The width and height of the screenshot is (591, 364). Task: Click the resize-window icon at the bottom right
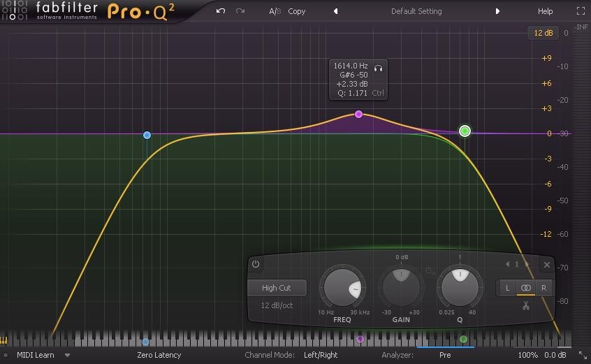(x=583, y=355)
